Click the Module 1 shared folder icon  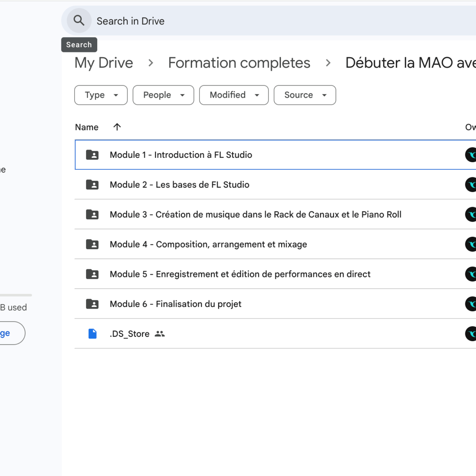[x=92, y=155]
